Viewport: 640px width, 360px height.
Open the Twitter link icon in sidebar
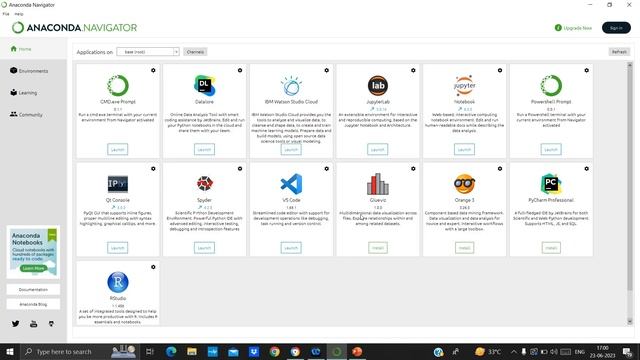point(16,324)
